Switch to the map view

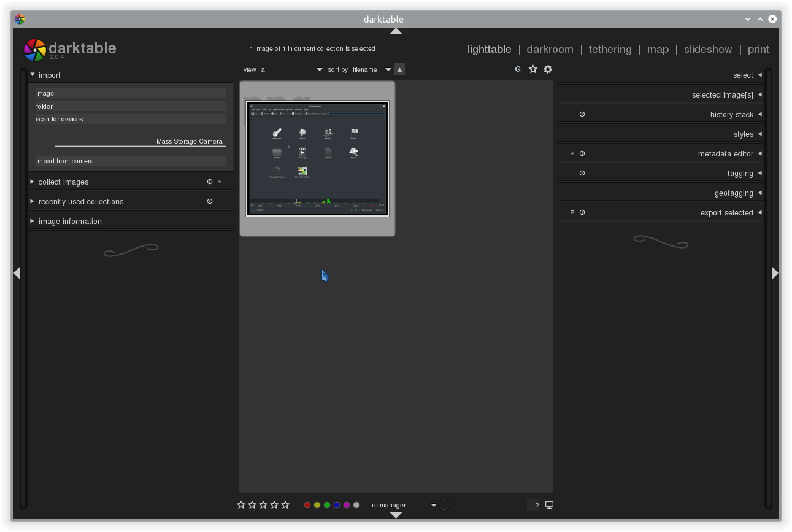pyautogui.click(x=658, y=49)
